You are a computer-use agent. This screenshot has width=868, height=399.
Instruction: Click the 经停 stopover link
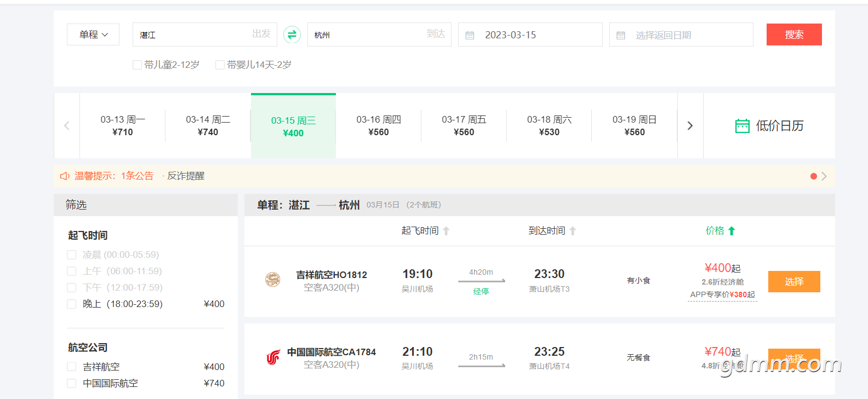[x=481, y=291]
